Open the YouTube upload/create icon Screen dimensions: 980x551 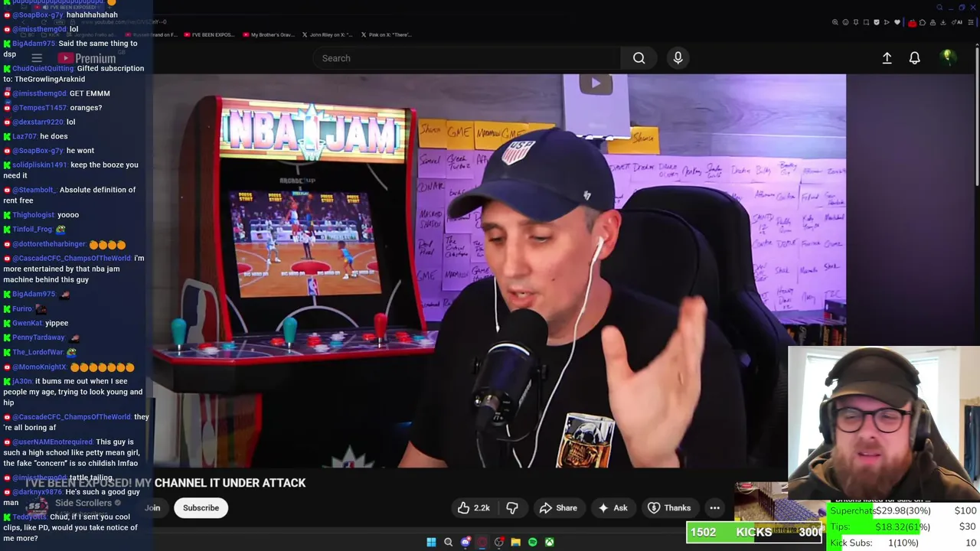coord(887,58)
